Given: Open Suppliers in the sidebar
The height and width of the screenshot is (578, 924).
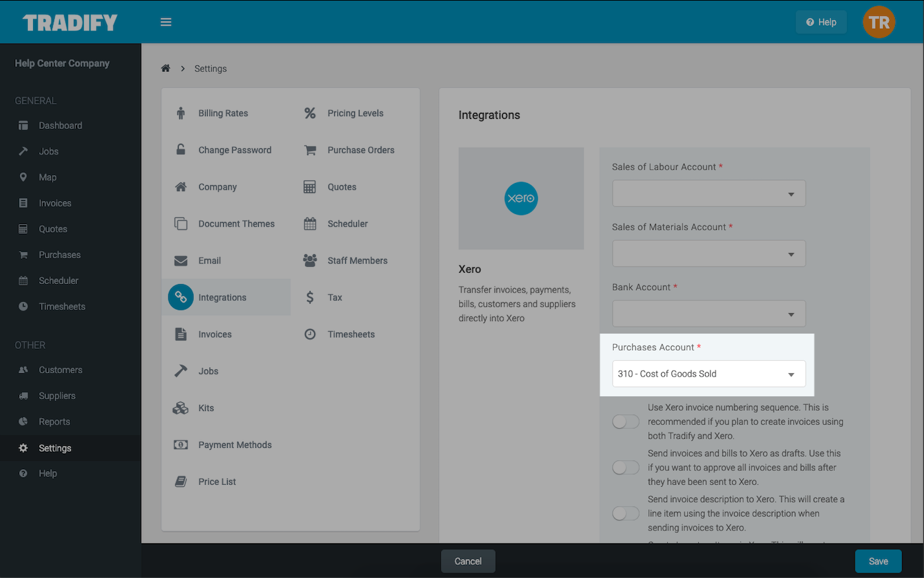Looking at the screenshot, I should coord(57,396).
